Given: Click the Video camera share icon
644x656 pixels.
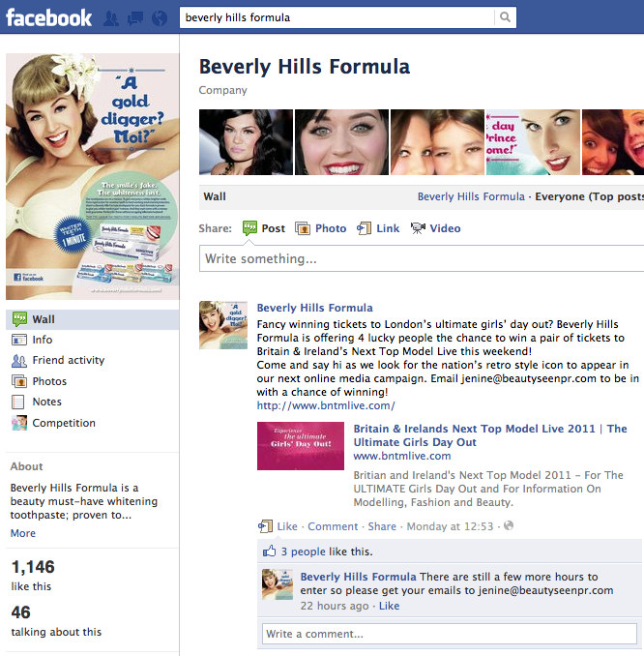Looking at the screenshot, I should coord(418,228).
